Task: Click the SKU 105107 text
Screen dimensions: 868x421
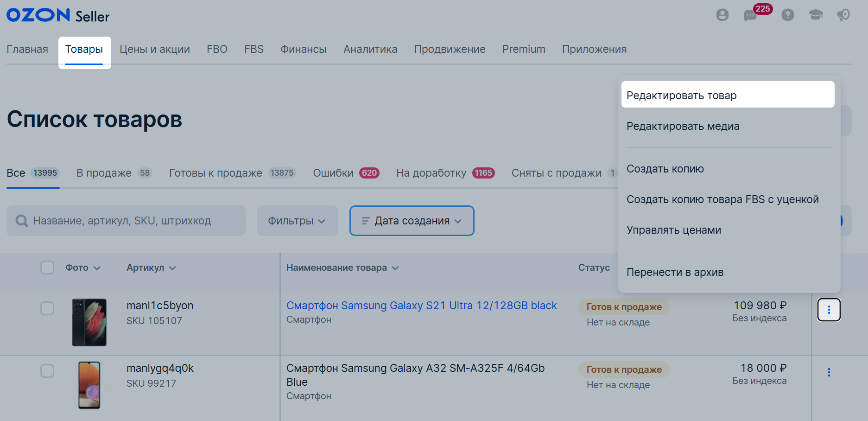Action: pyautogui.click(x=154, y=321)
